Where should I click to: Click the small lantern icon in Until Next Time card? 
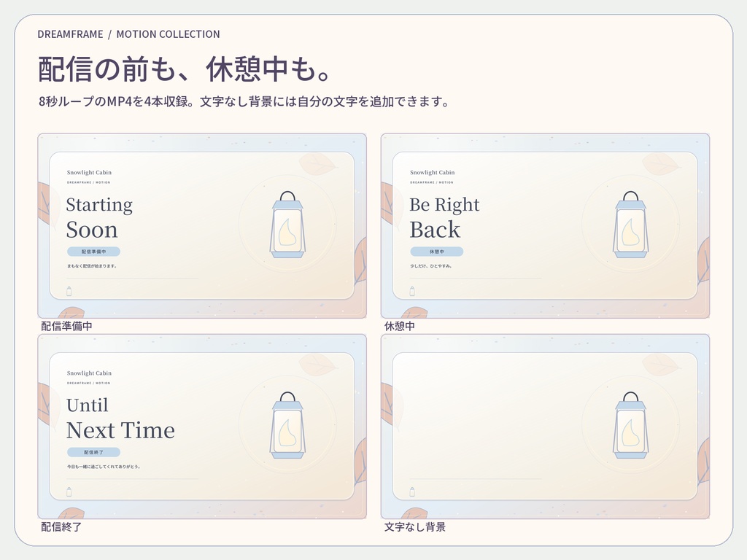click(69, 492)
